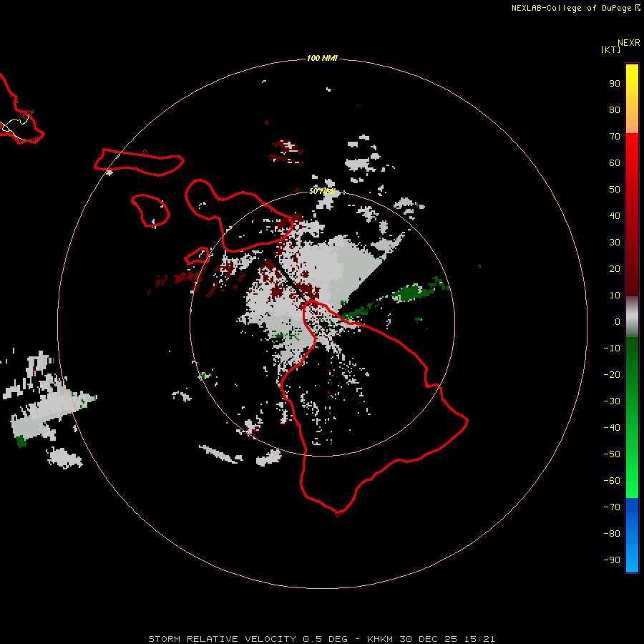Click the 10 value on velocity scale

coord(615,296)
